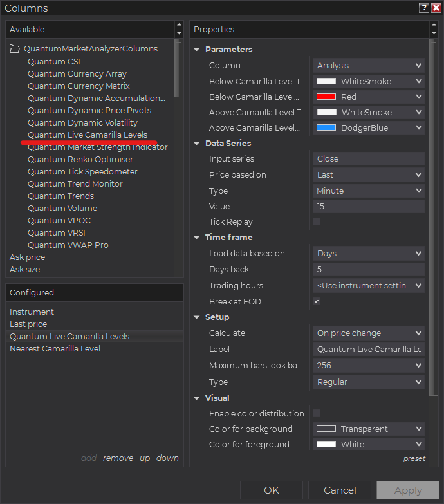Click the Available panel's down arrow
This screenshot has width=444, height=504.
coord(180,33)
